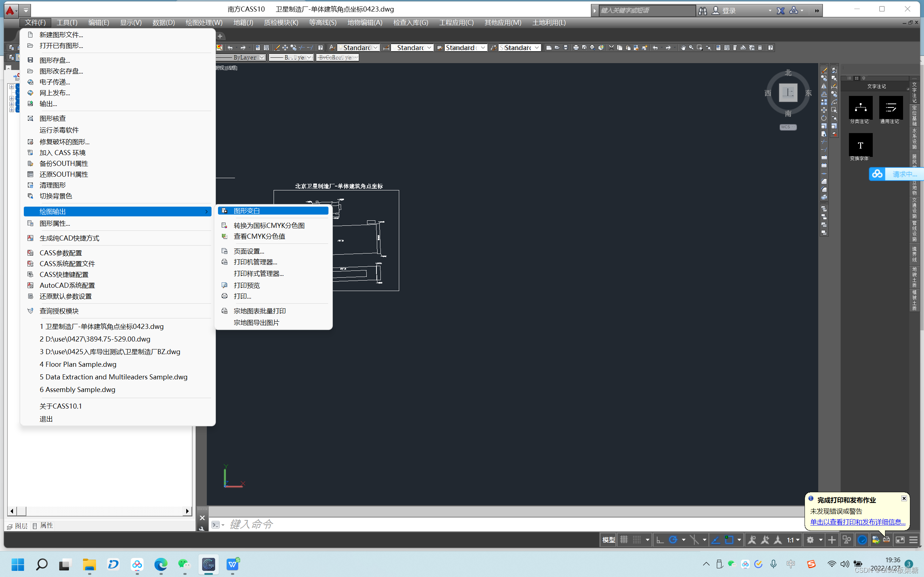This screenshot has width=924, height=577.
Task: Open the 分类注记 tool in the right panel
Action: coord(860,108)
